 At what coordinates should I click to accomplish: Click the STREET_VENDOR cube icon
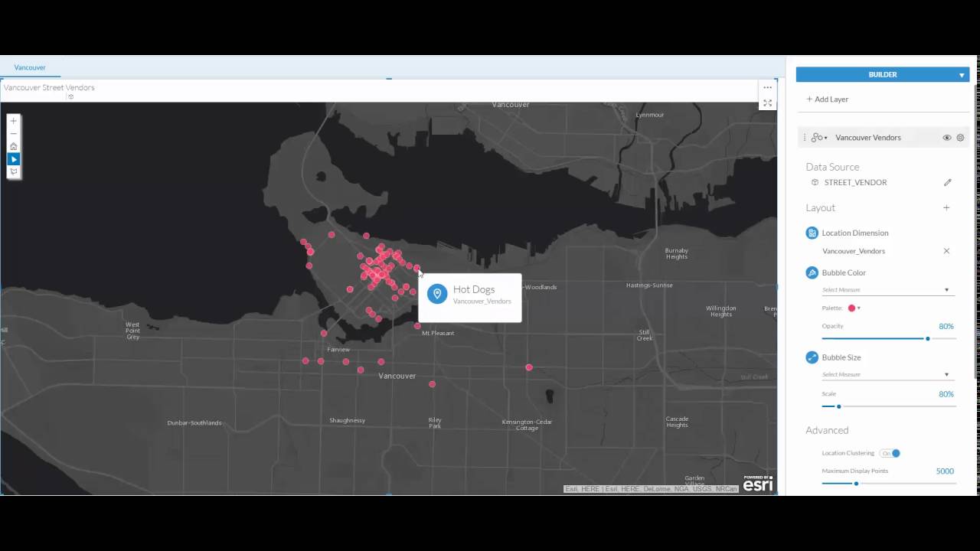[815, 182]
